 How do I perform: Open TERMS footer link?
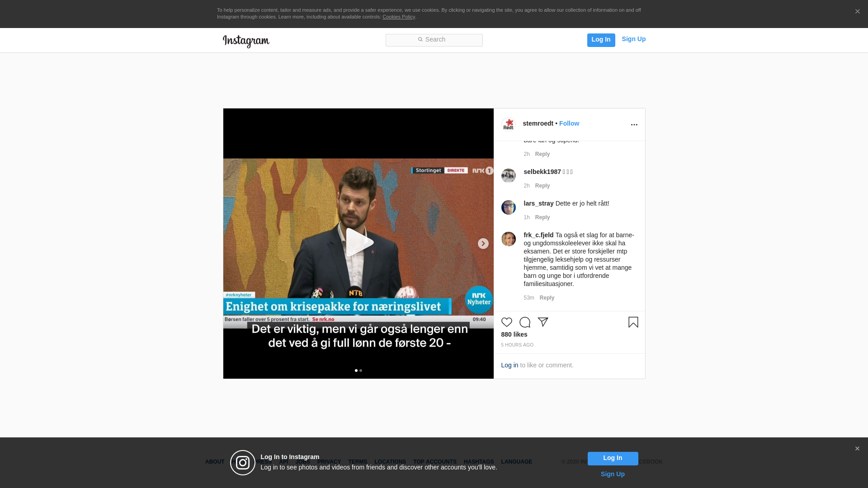tap(358, 462)
